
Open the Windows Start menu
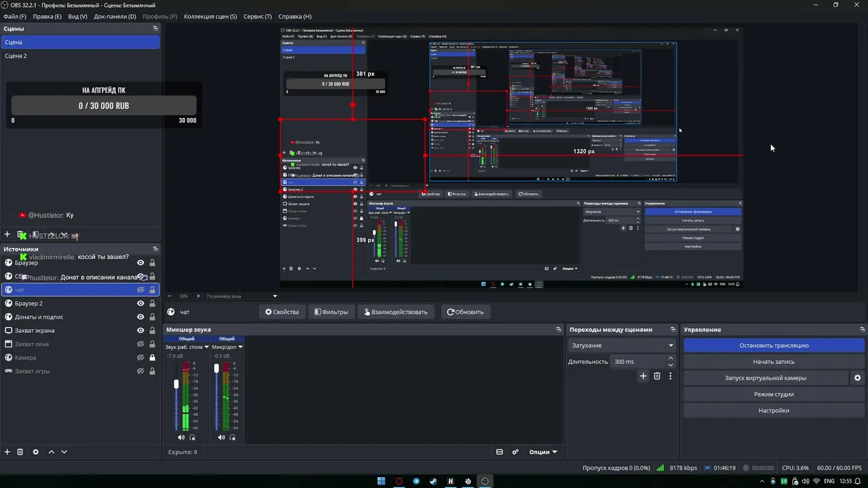click(x=381, y=481)
